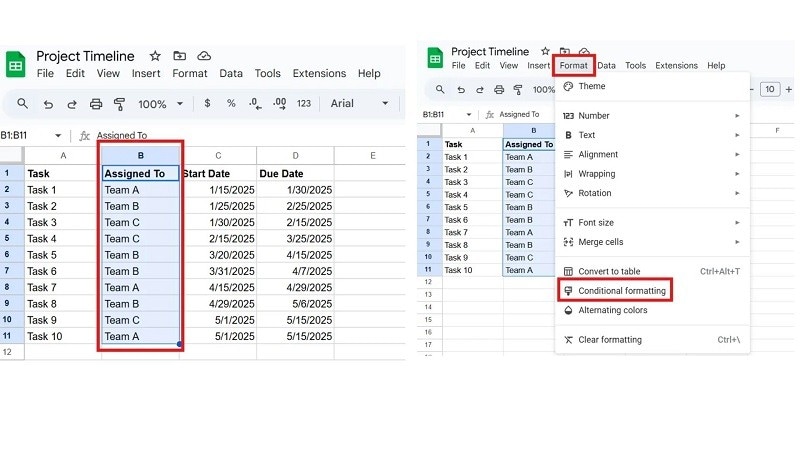Screen dimensions: 800x450
Task: Click the Project Timeline title in the left screenshot
Action: click(85, 56)
